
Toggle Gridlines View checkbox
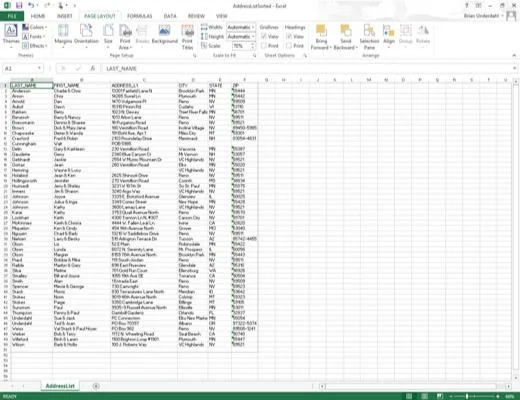264,36
